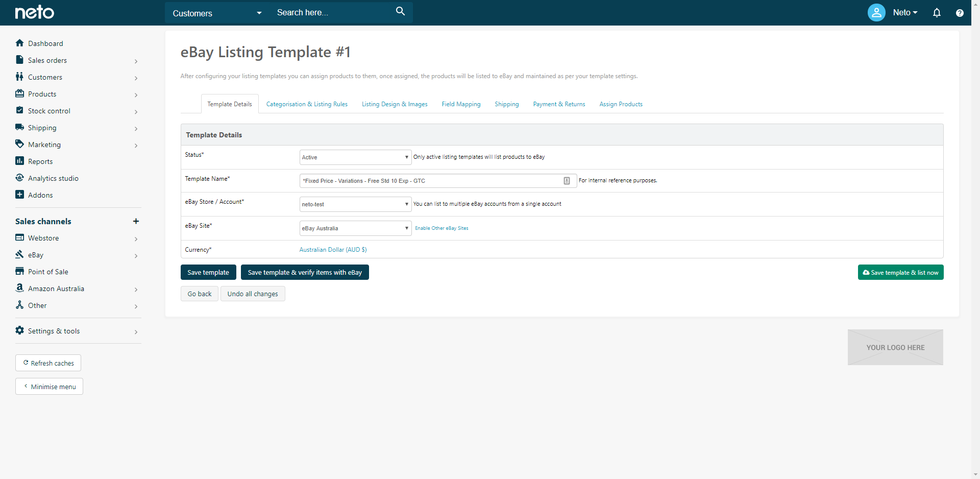Click the Go back button

(200, 294)
